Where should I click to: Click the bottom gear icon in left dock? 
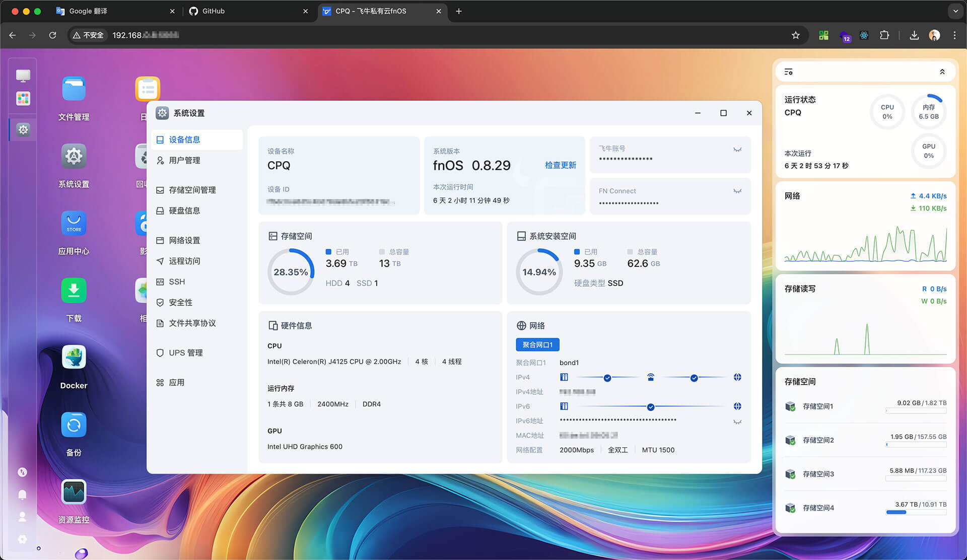coord(22,539)
